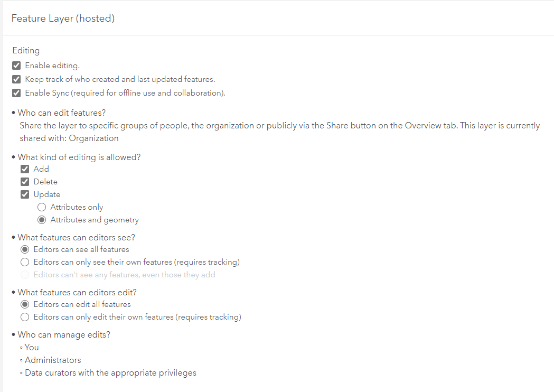554x392 pixels.
Task: Click the What kind of editing is allowed? heading
Action: pyautogui.click(x=79, y=157)
